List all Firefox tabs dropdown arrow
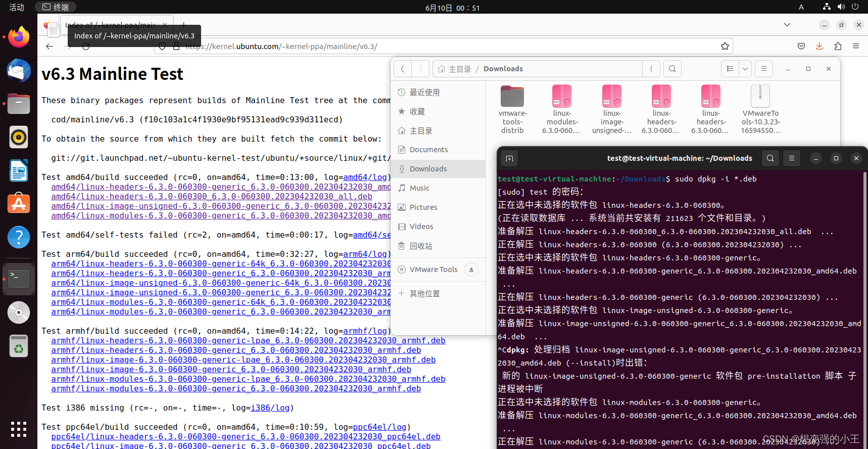 787,24
